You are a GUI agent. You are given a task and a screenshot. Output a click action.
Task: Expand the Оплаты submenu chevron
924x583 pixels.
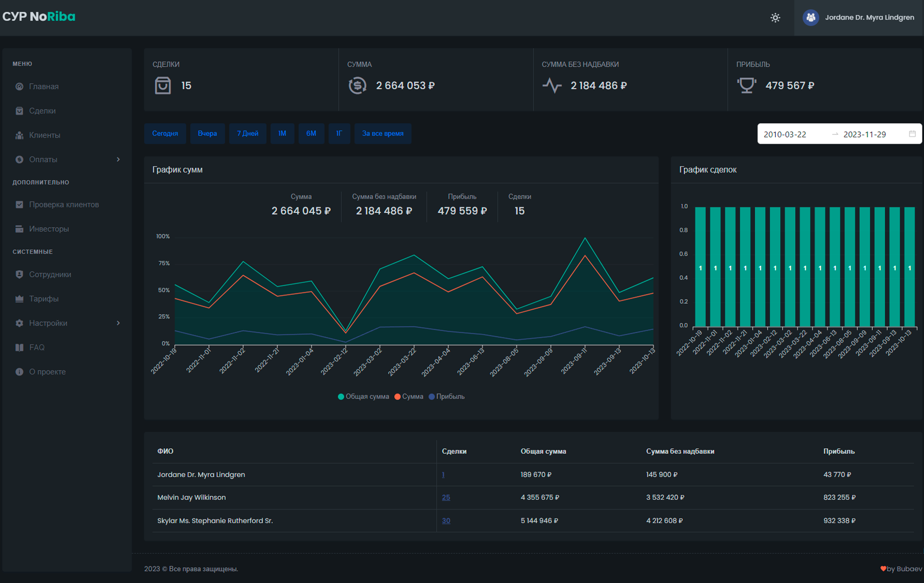point(118,160)
